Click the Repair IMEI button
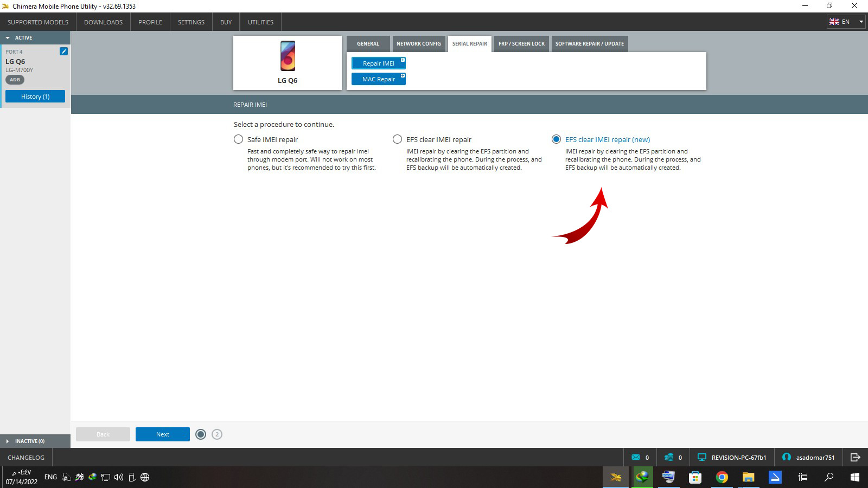 pyautogui.click(x=379, y=63)
